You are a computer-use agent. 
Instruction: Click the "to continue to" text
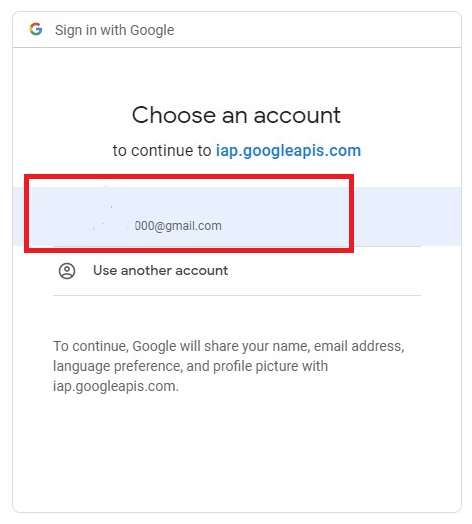point(162,150)
